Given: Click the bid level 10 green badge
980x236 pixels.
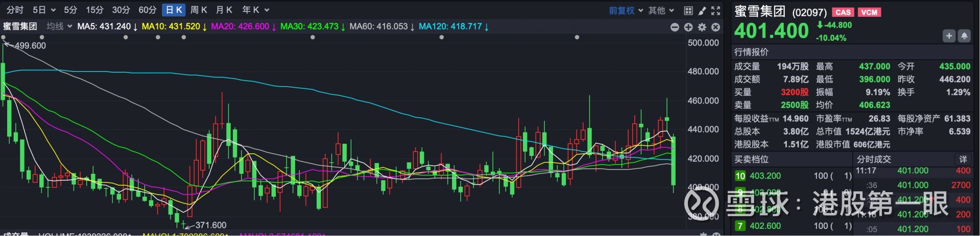Looking at the screenshot, I should coord(740,176).
